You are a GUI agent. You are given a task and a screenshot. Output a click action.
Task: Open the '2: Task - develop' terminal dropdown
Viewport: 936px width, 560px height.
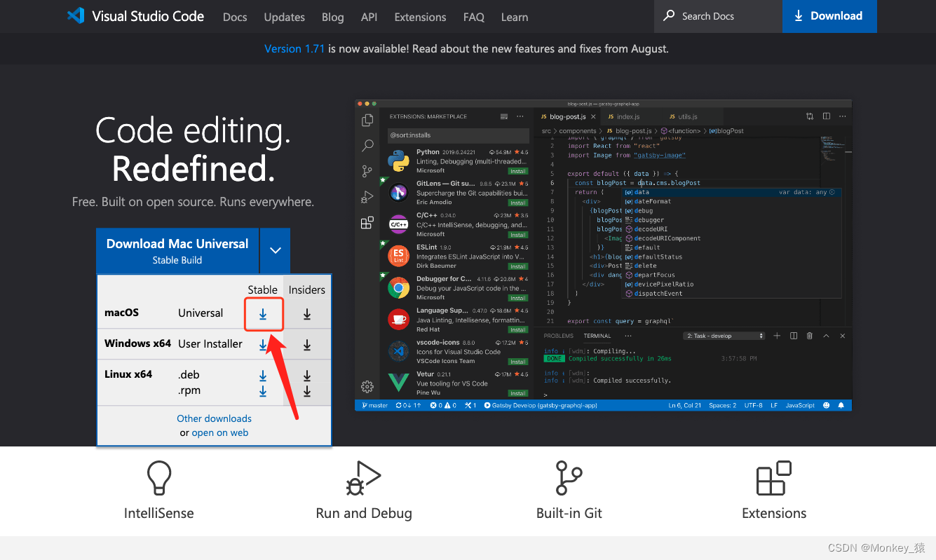coord(724,336)
